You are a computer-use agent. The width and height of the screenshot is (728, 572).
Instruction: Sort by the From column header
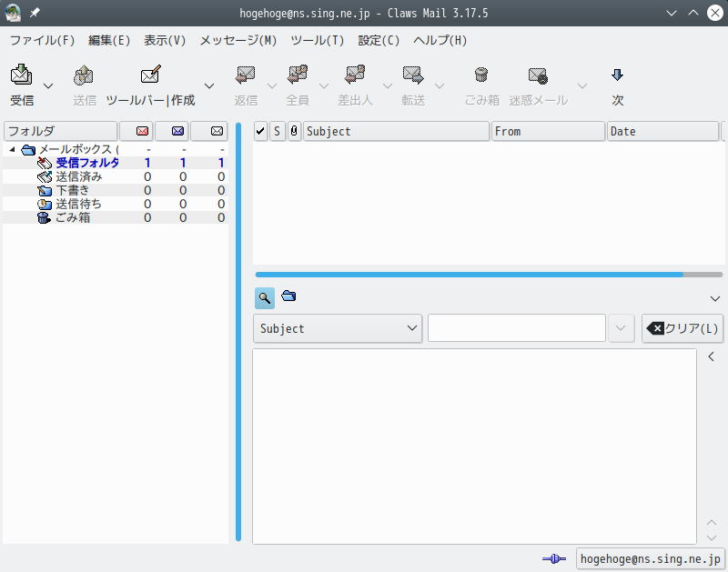549,131
